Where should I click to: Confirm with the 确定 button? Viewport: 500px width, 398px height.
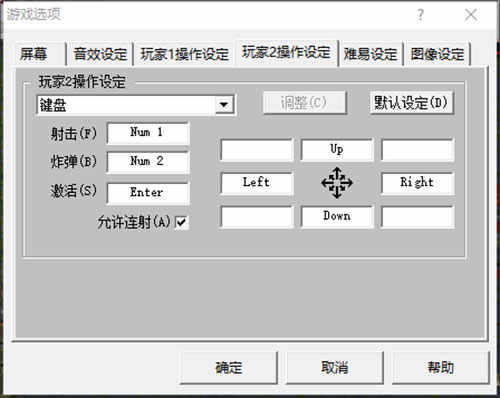(229, 367)
